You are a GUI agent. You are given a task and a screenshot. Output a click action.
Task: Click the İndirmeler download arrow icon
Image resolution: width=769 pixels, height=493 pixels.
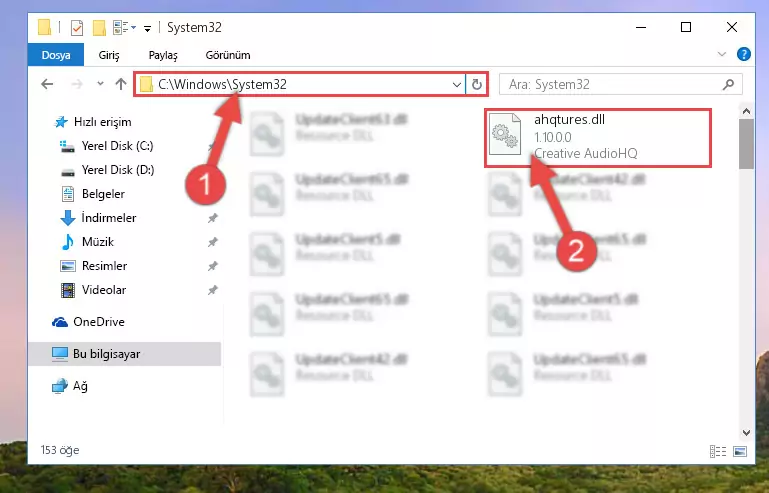point(67,218)
